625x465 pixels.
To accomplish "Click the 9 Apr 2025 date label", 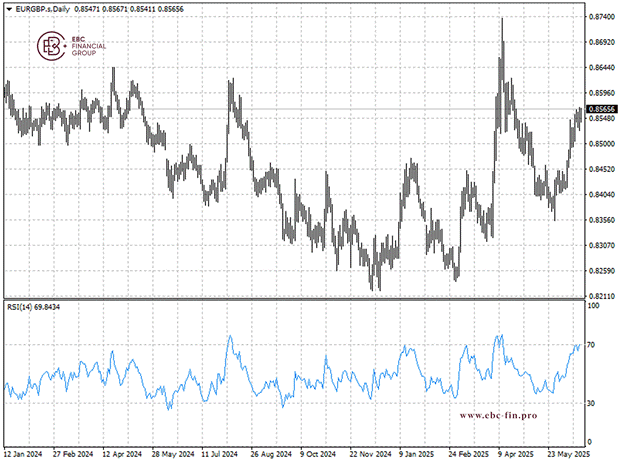I will 515,452.
